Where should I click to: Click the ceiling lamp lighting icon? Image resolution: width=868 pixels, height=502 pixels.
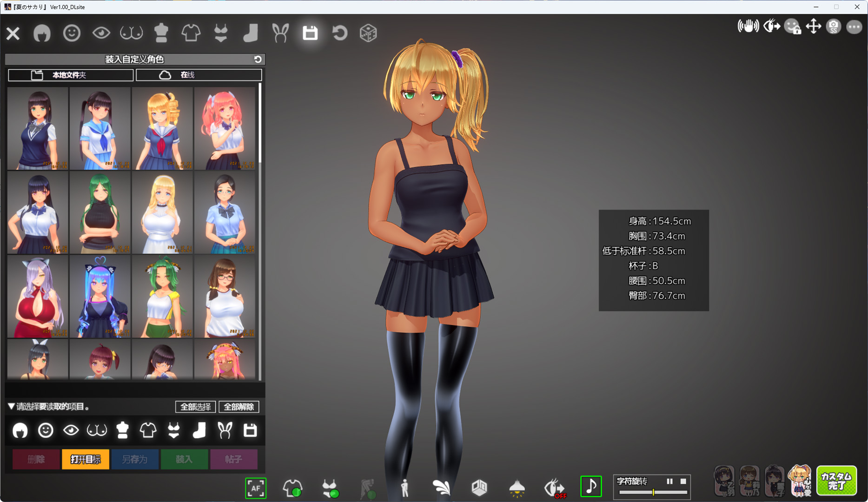[x=517, y=488]
